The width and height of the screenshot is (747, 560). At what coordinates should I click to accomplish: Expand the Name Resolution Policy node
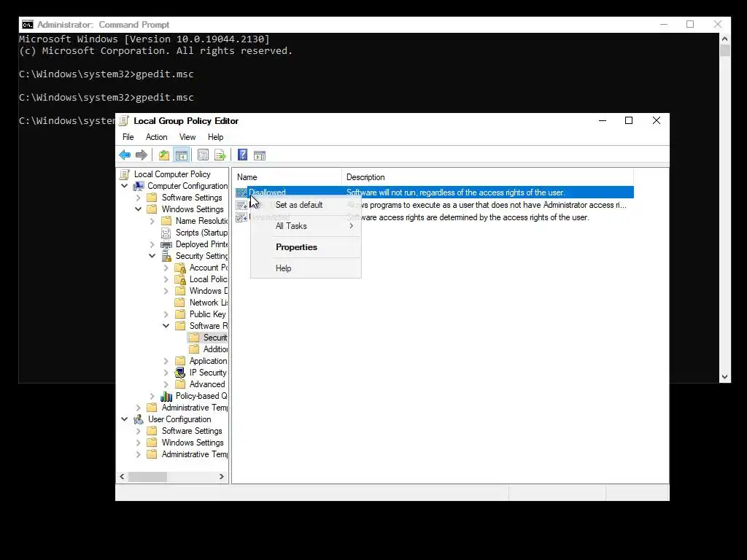152,221
